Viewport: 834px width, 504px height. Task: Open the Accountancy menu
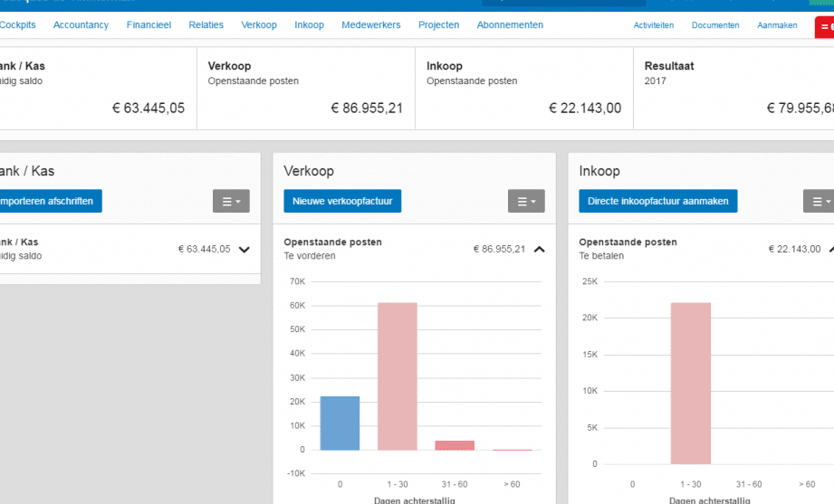point(81,25)
